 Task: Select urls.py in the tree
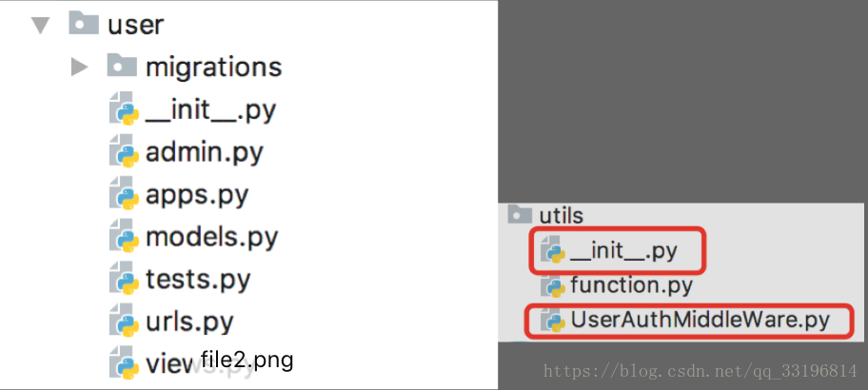tap(189, 321)
